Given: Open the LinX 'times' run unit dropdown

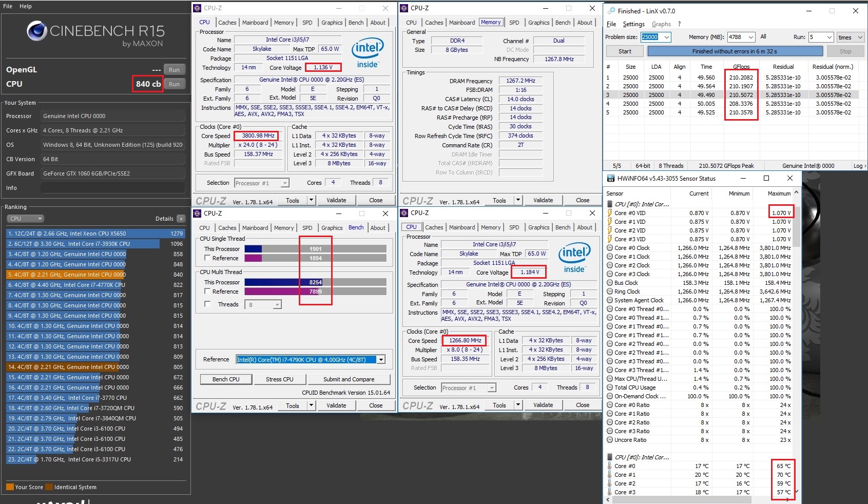Looking at the screenshot, I should click(x=851, y=37).
